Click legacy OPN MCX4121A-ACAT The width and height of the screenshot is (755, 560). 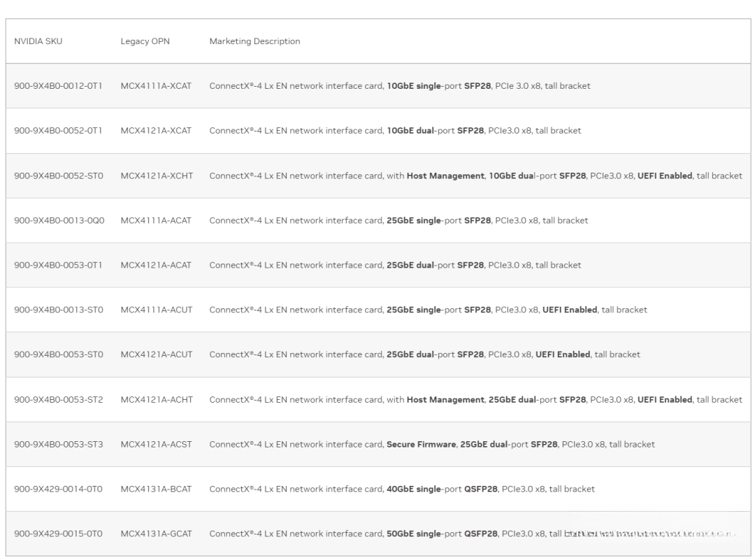coord(156,265)
